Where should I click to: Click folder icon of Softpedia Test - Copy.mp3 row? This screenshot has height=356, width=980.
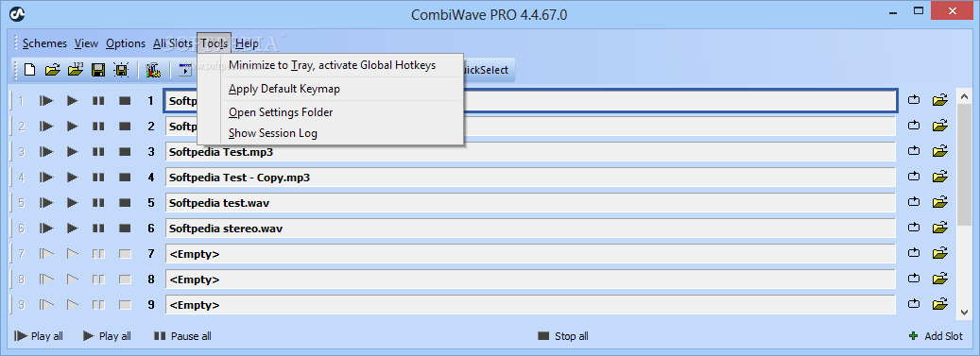point(940,177)
